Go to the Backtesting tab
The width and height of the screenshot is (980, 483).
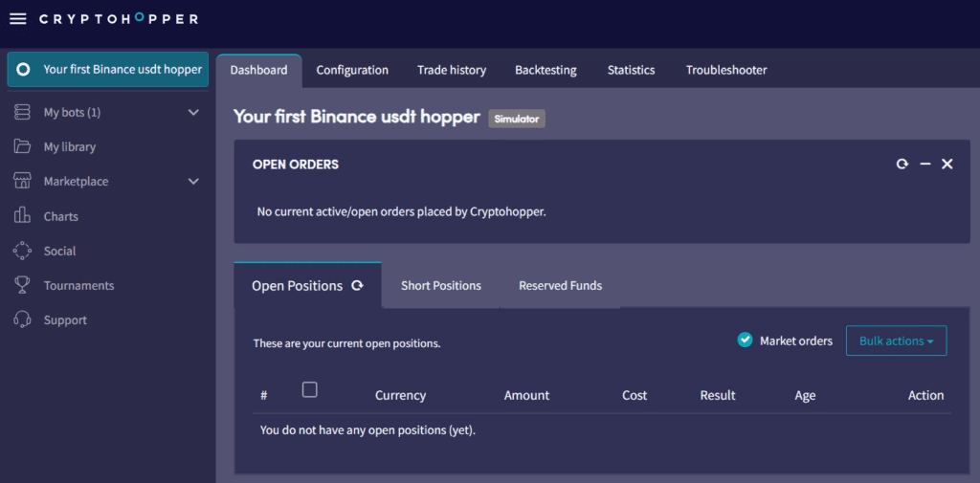(x=546, y=70)
